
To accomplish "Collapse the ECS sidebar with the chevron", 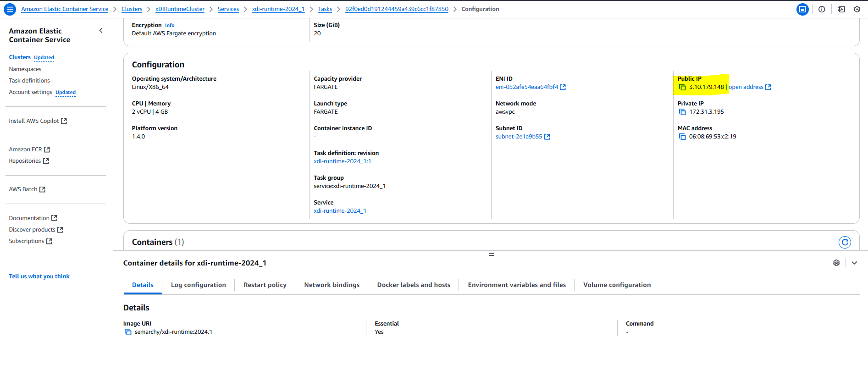I will click(101, 31).
